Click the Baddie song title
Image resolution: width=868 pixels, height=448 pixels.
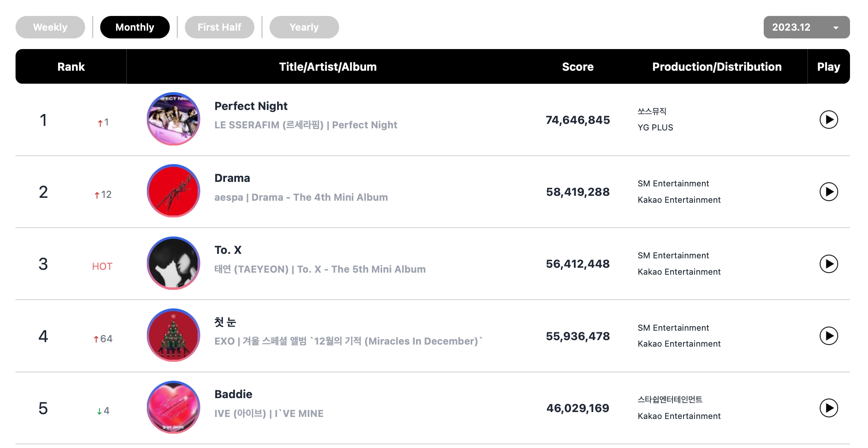233,394
